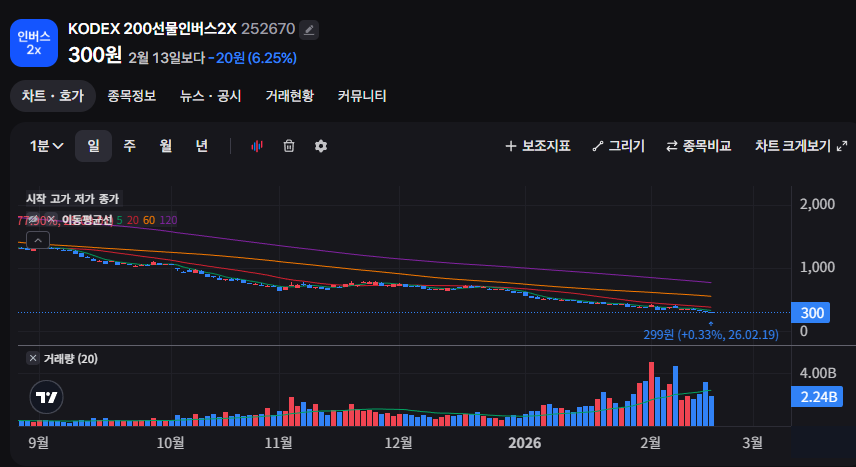Click the KODEX Inverse 2X stock logo
856x467 pixels.
coord(33,42)
